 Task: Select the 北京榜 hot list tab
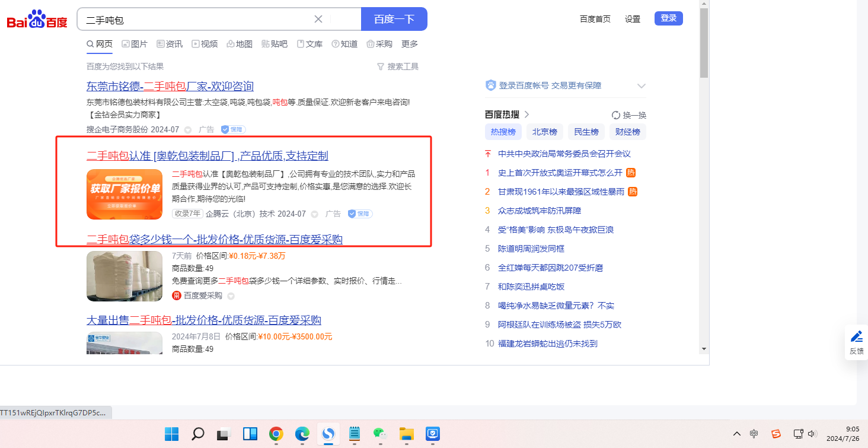point(544,132)
